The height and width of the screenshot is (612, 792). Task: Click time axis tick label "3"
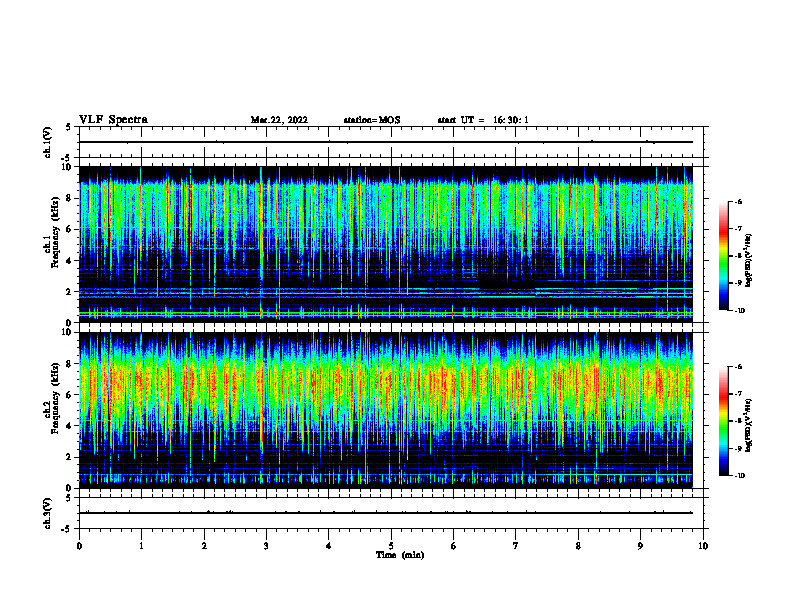tap(266, 546)
